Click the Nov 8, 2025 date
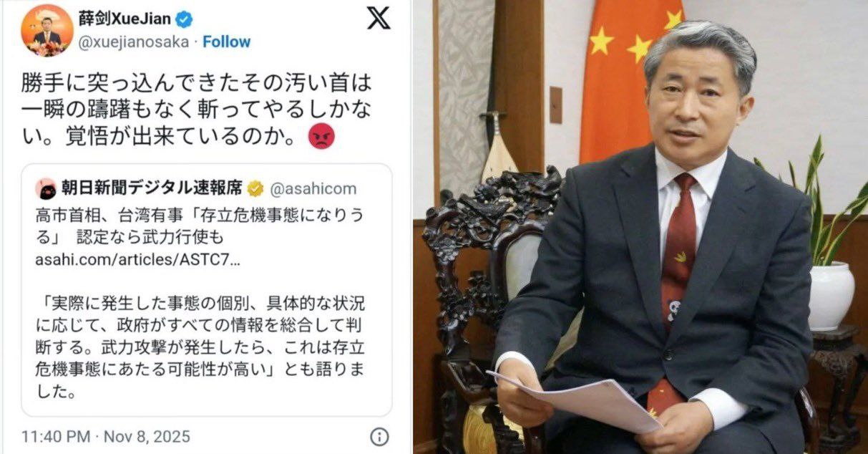Viewport: 868px width, 454px height. click(x=147, y=436)
